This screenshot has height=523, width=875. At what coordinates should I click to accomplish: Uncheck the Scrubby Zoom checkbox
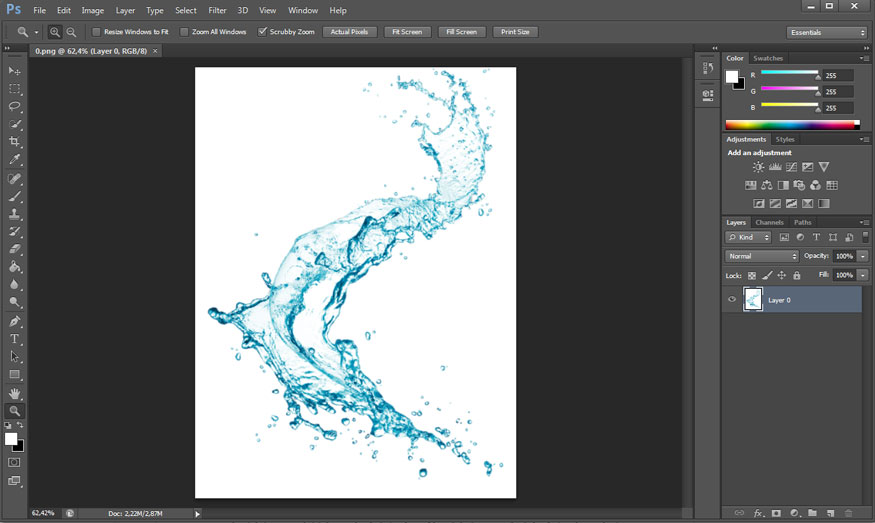pyautogui.click(x=262, y=32)
